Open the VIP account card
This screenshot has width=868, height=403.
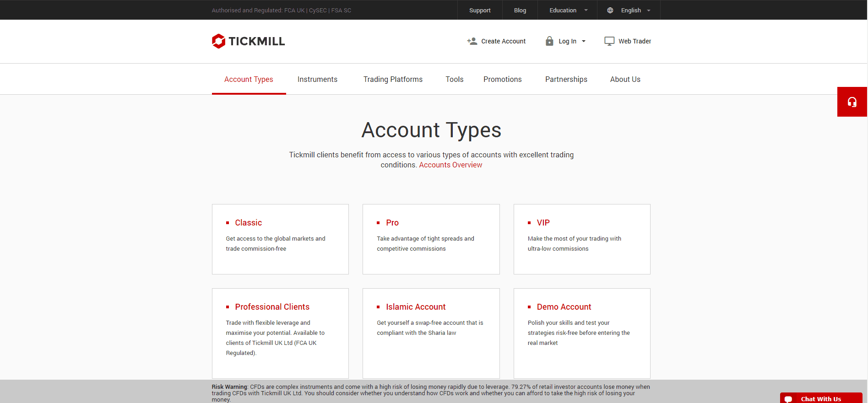[582, 239]
